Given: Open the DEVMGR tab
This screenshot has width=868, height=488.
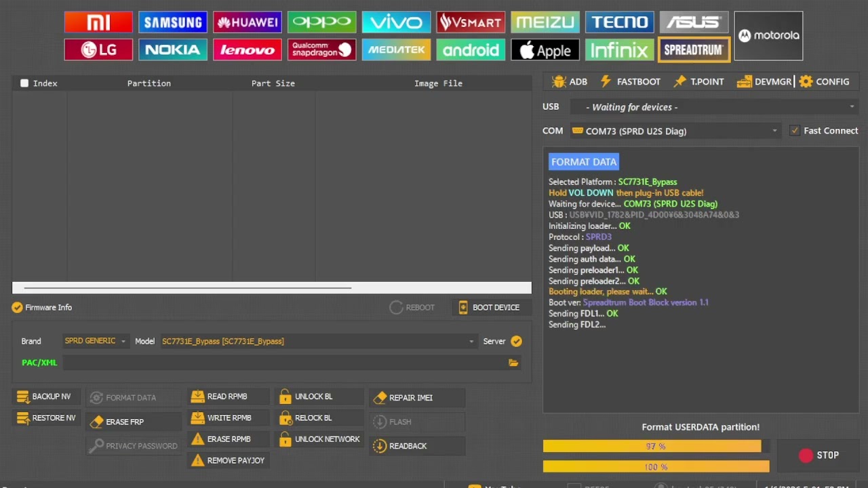Looking at the screenshot, I should pos(764,81).
